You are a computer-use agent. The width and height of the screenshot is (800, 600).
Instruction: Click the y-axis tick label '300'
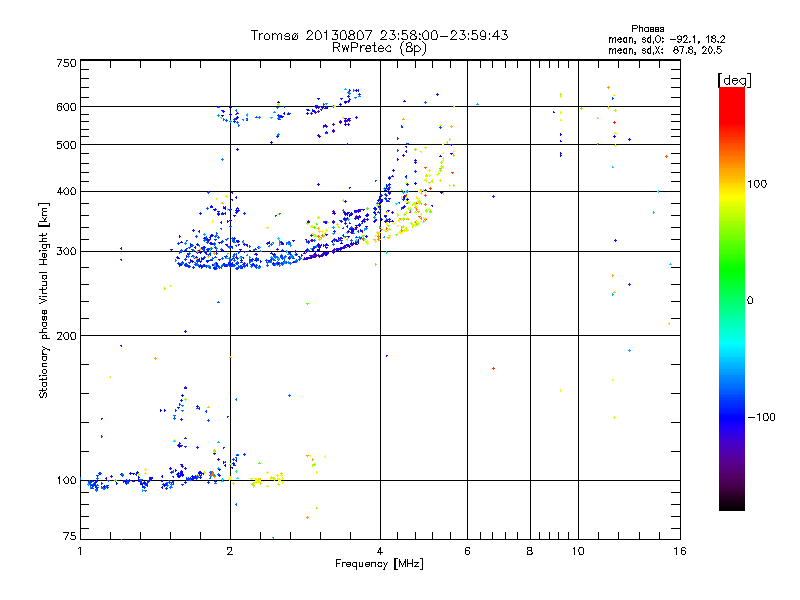click(66, 252)
